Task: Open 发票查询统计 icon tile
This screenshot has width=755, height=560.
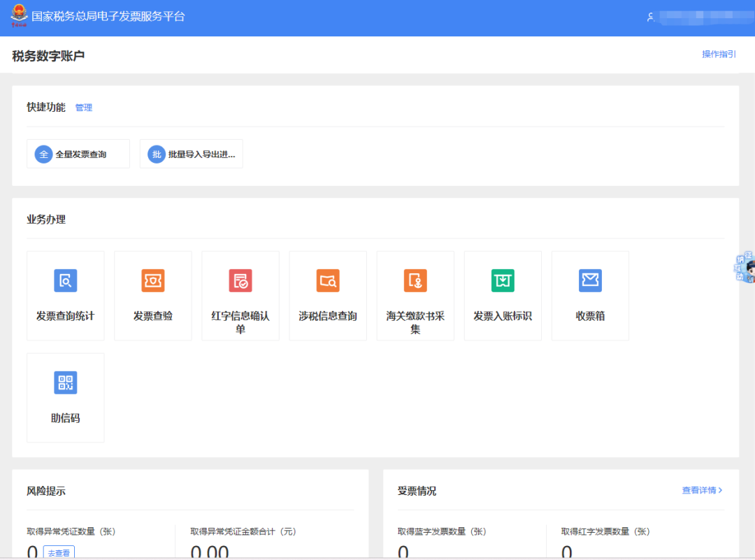Action: 65,281
